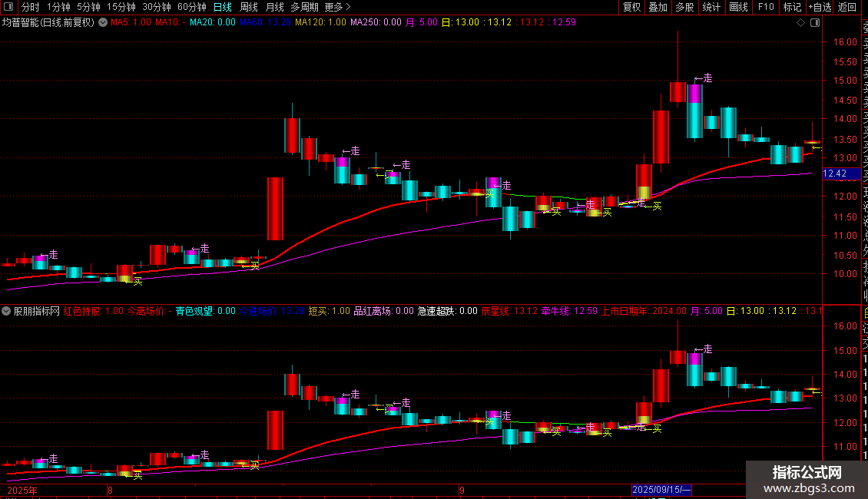Viewport: 868px width, 499px height.
Task: Click the 上市日期年: 2024.00 label
Action: [x=644, y=311]
